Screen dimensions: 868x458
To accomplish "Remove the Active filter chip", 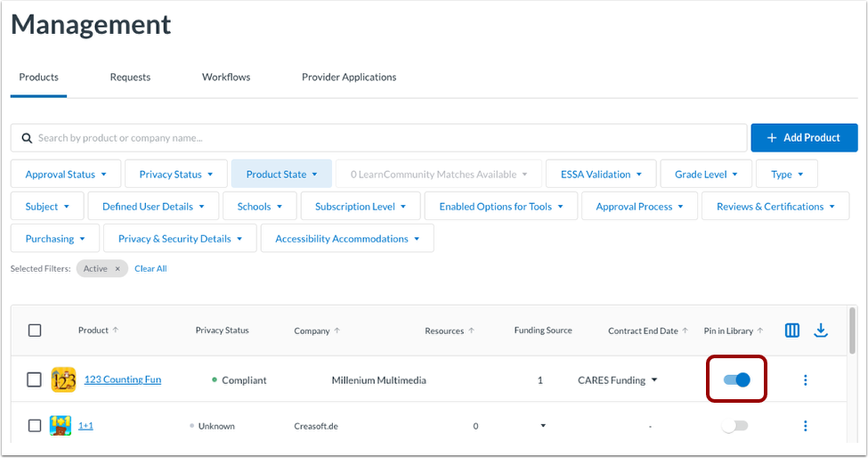I will [x=118, y=268].
